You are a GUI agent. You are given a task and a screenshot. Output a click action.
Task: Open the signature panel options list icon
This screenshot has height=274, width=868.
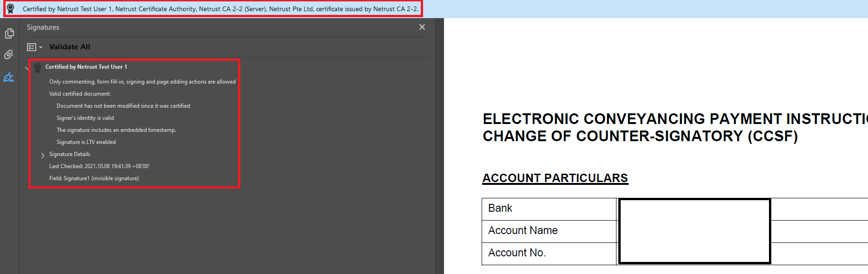(x=32, y=47)
